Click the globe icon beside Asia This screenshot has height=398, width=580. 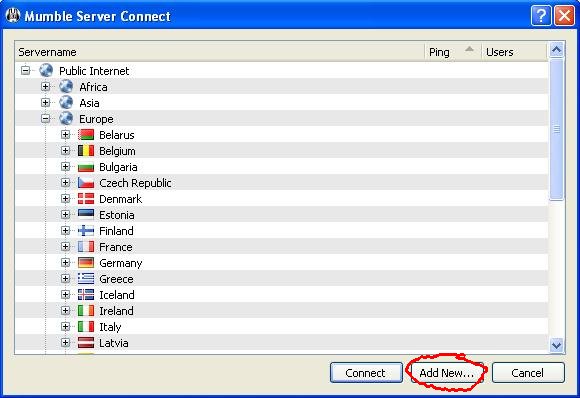point(66,102)
